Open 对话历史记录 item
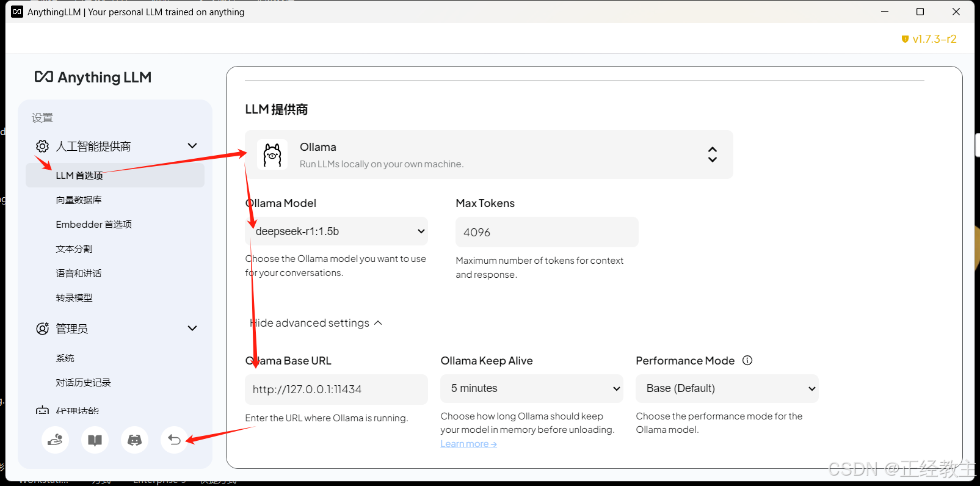The image size is (980, 486). [83, 382]
